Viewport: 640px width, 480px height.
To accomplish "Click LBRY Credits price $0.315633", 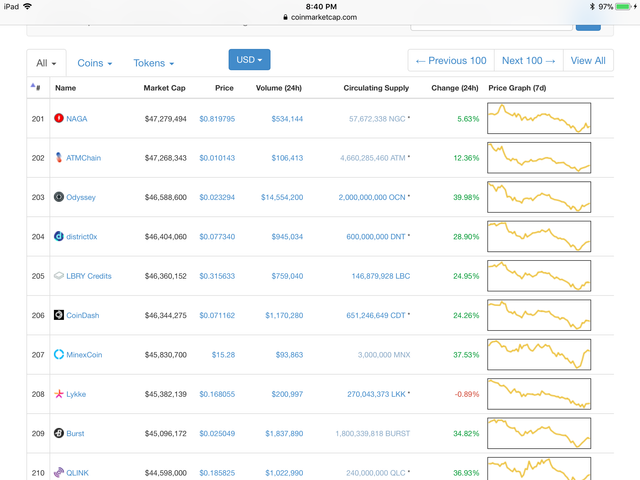I will tap(217, 276).
